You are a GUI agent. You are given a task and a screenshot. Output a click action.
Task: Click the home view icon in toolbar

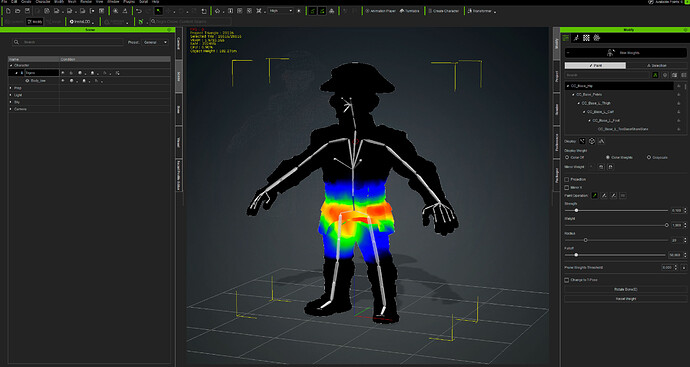click(217, 11)
